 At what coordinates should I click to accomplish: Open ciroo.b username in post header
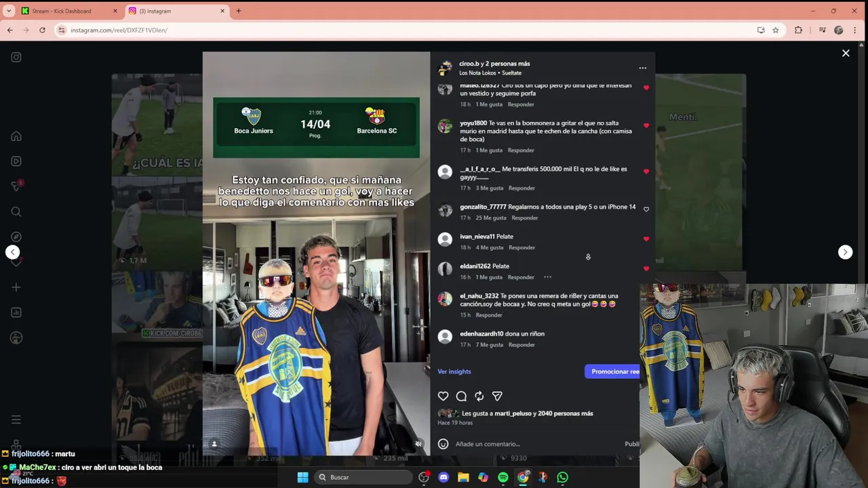[x=469, y=64]
